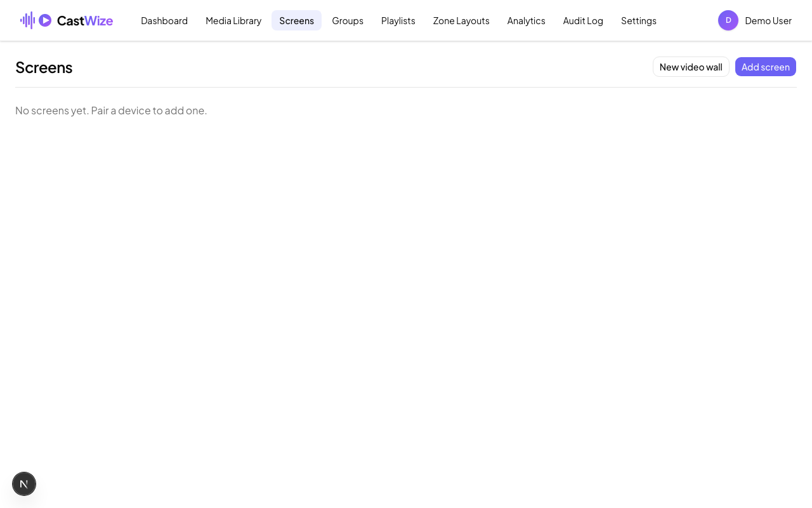
Task: Go to Settings in navigation
Action: point(639,20)
